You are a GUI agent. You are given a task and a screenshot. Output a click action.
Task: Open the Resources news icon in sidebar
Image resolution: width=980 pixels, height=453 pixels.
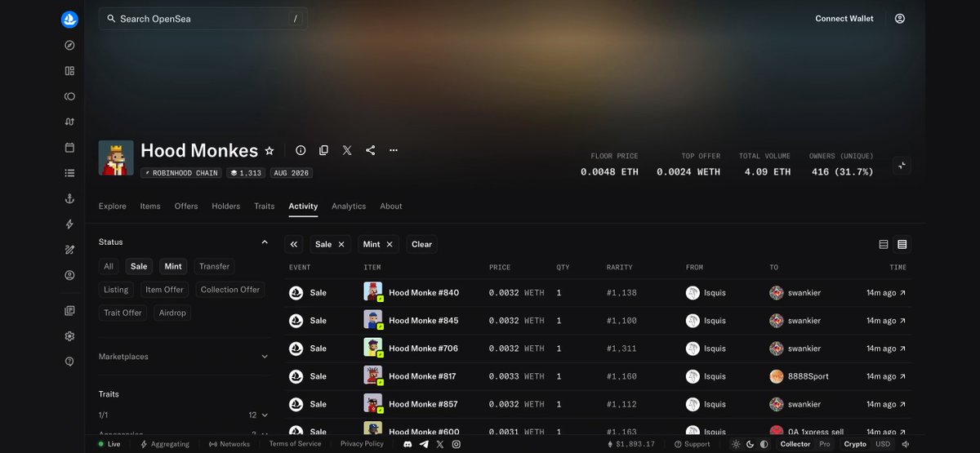pos(69,311)
